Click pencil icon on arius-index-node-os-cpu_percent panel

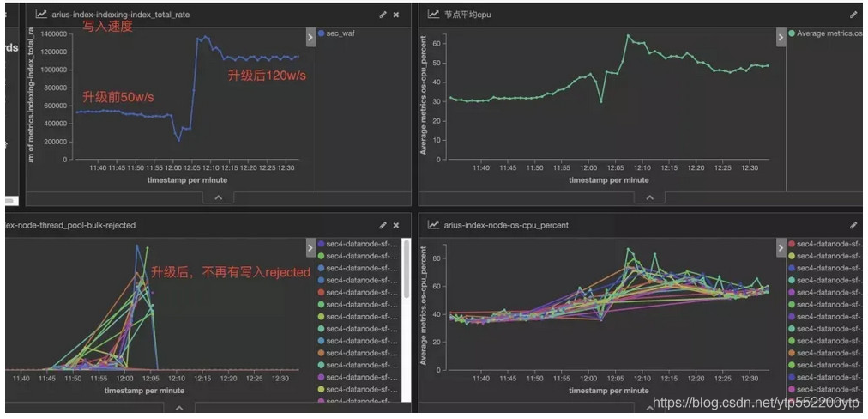coord(853,226)
